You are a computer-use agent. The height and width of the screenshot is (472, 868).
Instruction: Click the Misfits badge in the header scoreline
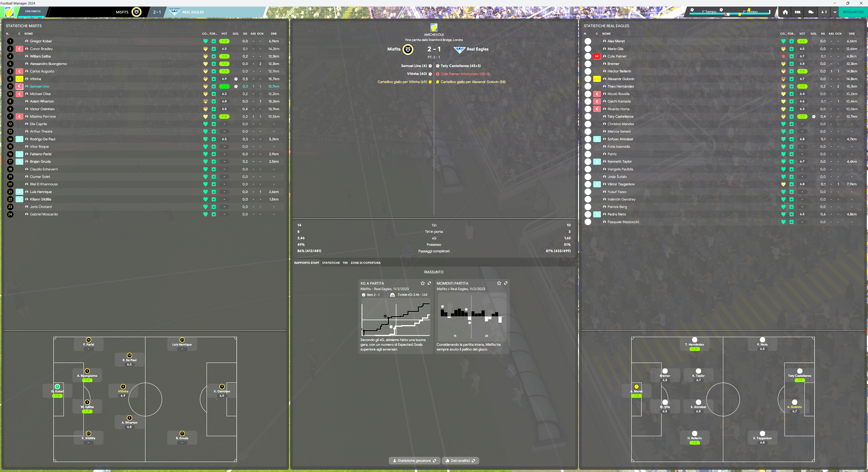(136, 12)
